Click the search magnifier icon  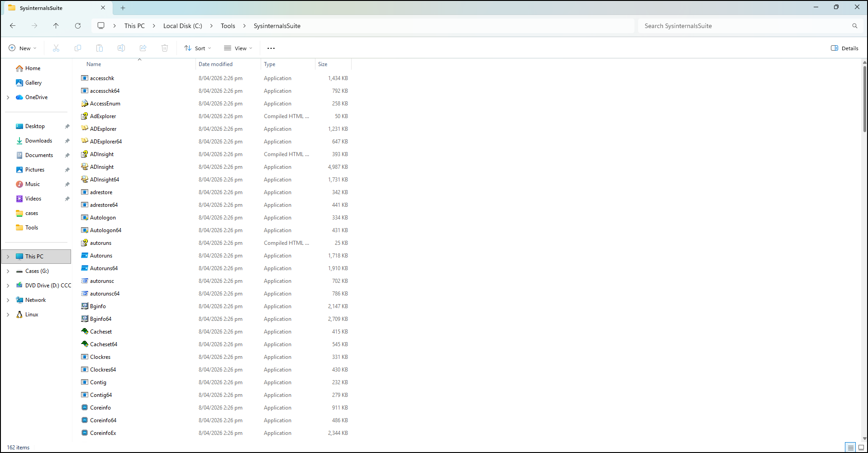point(855,26)
